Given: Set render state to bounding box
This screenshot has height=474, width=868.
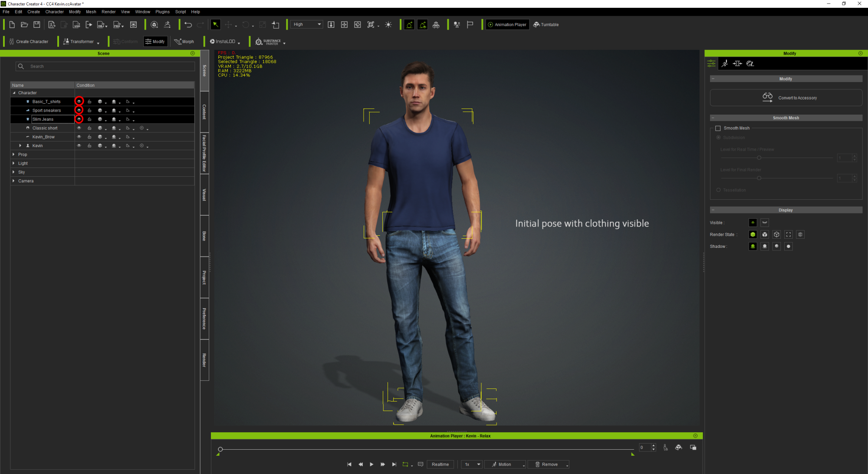Looking at the screenshot, I should [x=789, y=234].
